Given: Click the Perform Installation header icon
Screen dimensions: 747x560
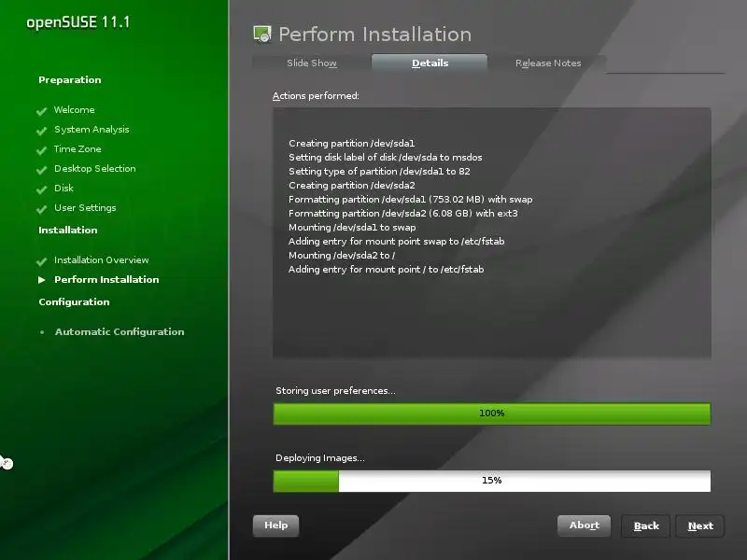Looking at the screenshot, I should (x=262, y=35).
